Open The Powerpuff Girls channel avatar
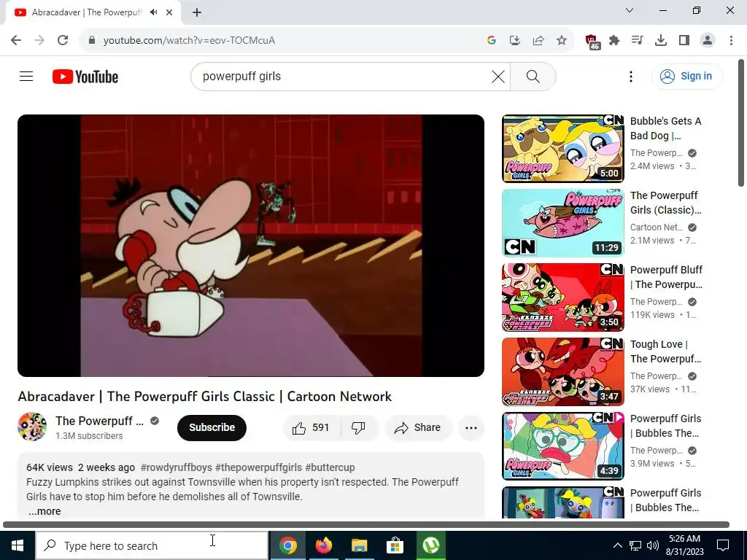Viewport: 747px width, 560px height. (32, 427)
